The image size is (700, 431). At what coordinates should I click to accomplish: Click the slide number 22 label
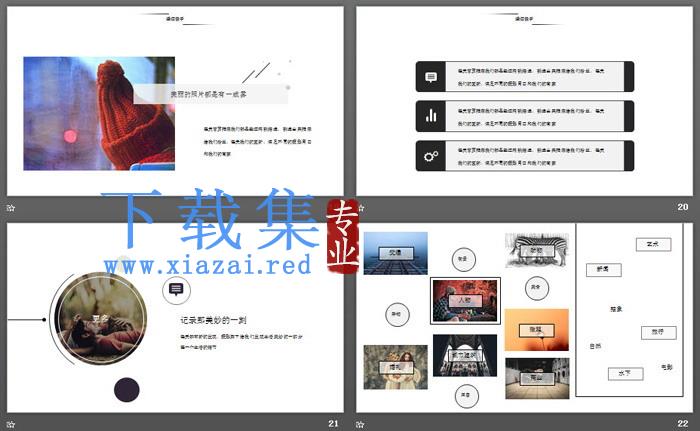pyautogui.click(x=683, y=423)
